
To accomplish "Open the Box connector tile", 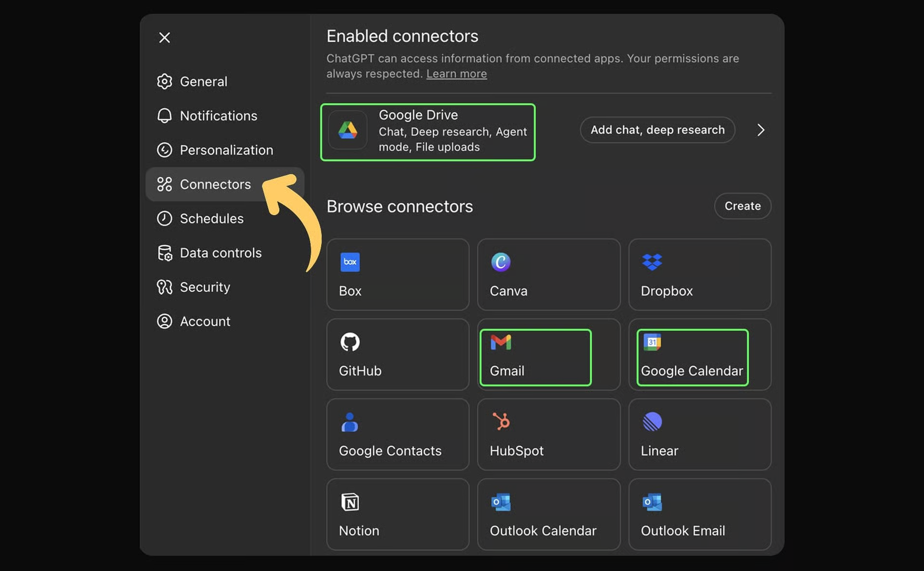I will tap(398, 274).
